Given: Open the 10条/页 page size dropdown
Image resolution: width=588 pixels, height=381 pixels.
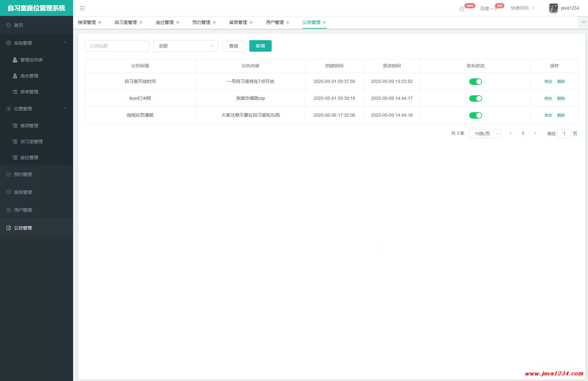Looking at the screenshot, I should [485, 134].
